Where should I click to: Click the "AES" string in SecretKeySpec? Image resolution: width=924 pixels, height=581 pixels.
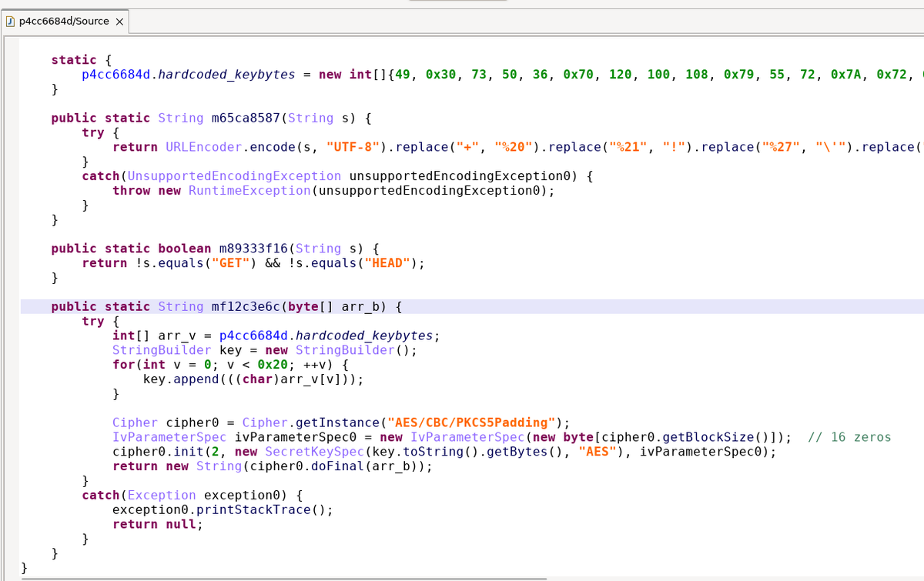598,452
